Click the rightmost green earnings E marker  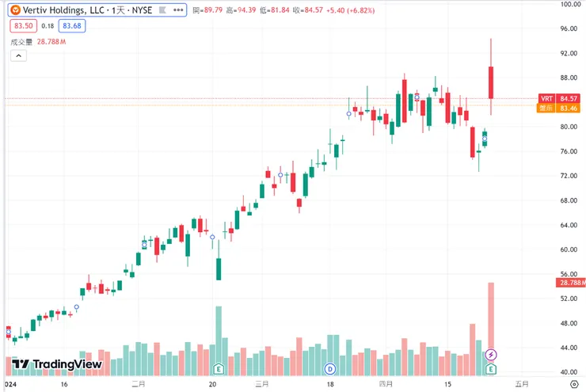click(491, 369)
